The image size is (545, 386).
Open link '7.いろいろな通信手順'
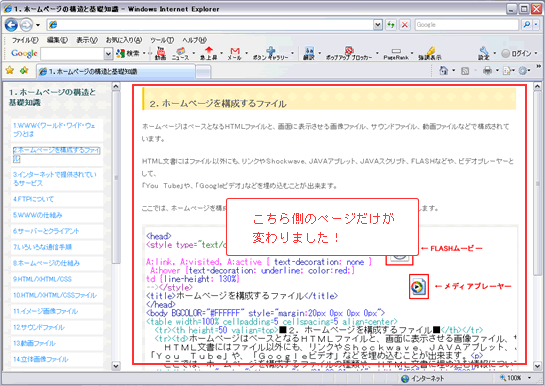42,247
